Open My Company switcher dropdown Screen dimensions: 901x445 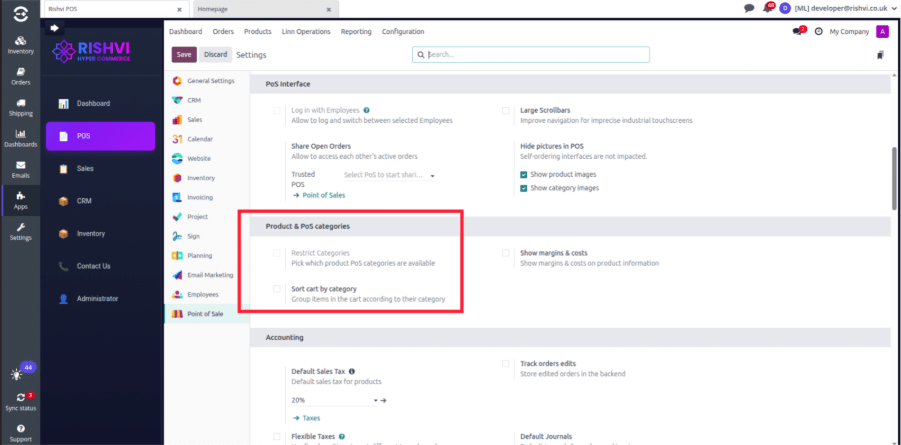848,31
